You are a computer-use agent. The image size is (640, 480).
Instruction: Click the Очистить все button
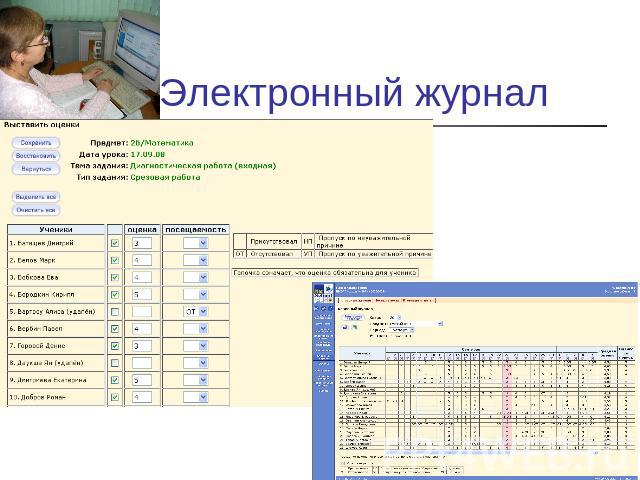(36, 210)
